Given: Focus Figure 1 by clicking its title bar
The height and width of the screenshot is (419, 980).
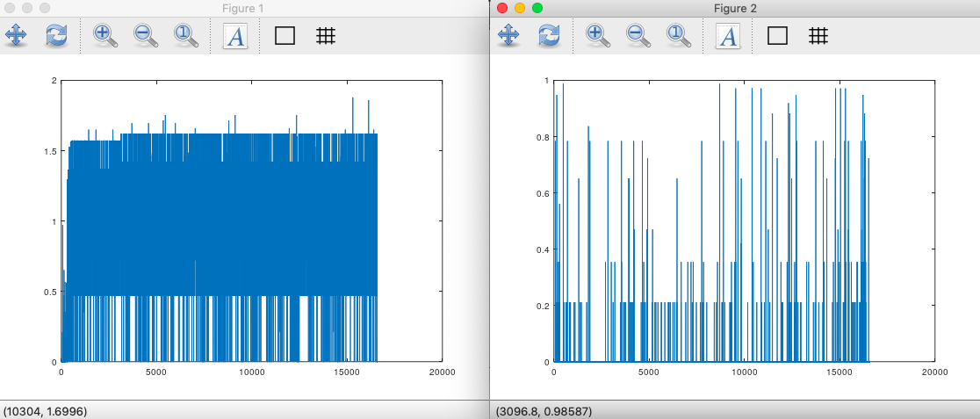Looking at the screenshot, I should 246,8.
